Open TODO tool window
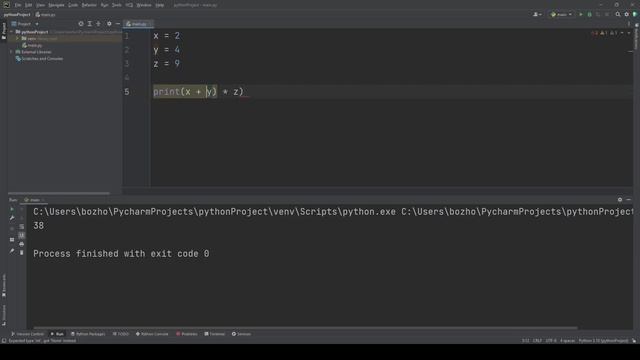Viewport: 640px width, 360px height. 121,334
